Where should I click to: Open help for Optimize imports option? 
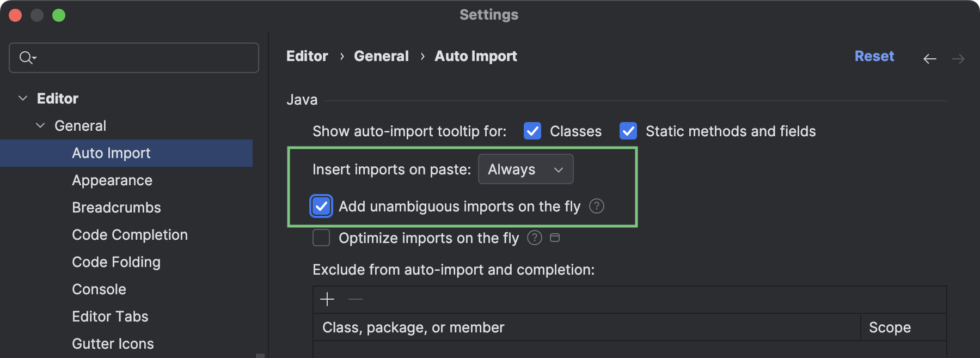[x=535, y=238]
